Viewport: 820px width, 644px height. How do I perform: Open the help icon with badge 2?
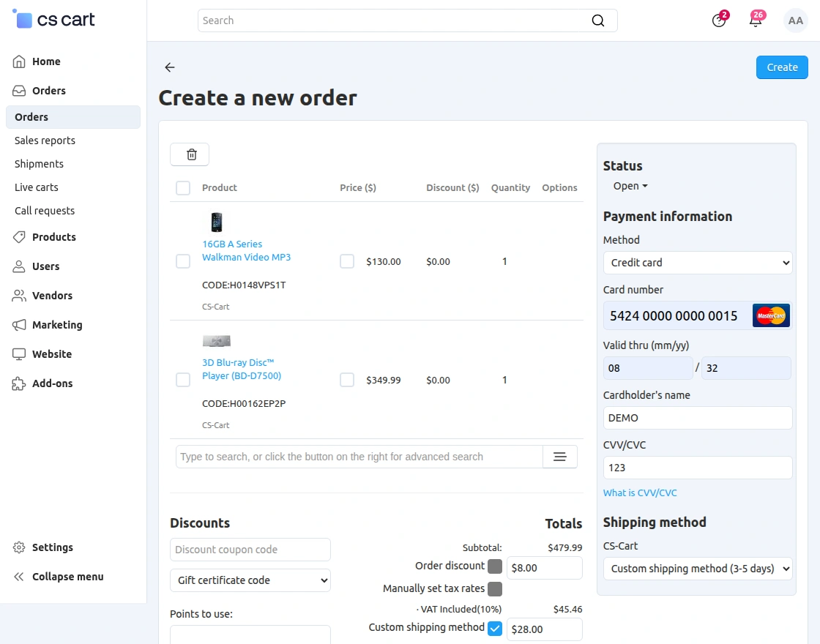tap(719, 20)
